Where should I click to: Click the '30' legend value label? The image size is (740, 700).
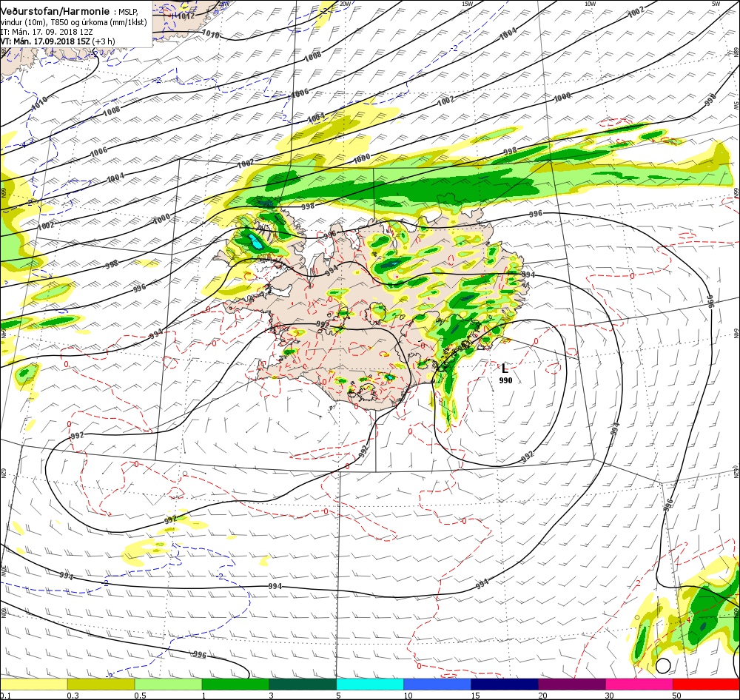coord(610,696)
